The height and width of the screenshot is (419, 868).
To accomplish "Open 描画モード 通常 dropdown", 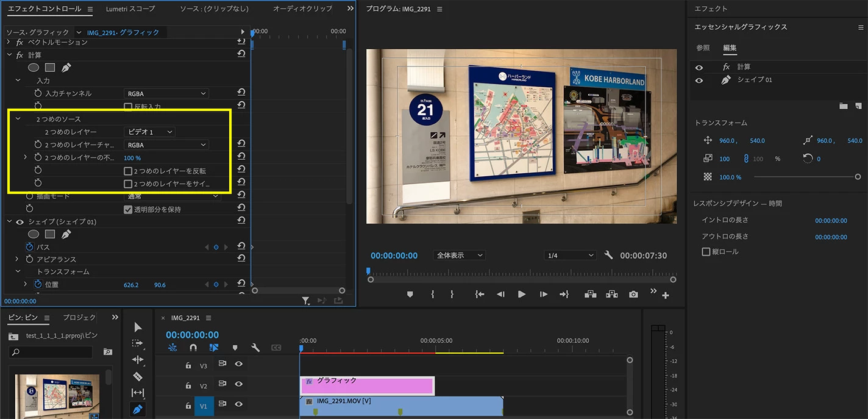I will tap(172, 196).
